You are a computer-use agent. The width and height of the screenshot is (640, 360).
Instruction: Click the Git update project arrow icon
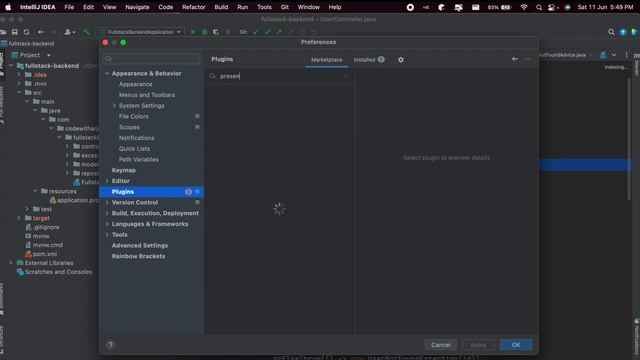[x=256, y=32]
